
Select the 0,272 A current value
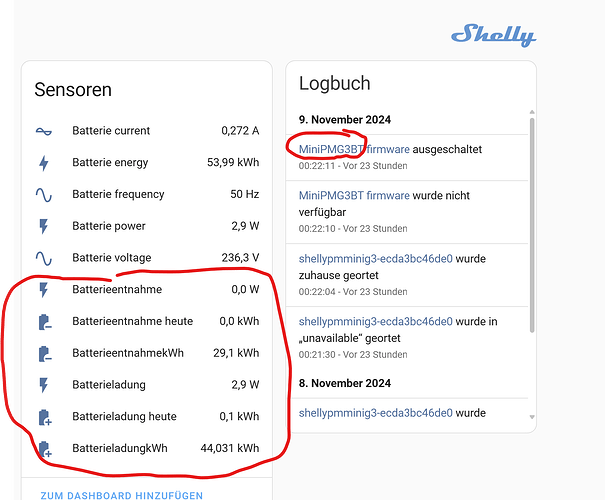(240, 131)
